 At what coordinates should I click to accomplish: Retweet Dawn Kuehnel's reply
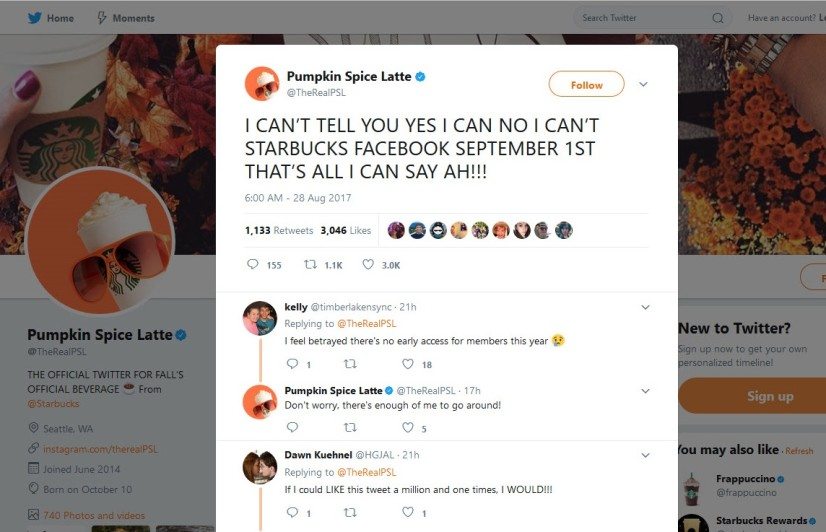349,513
